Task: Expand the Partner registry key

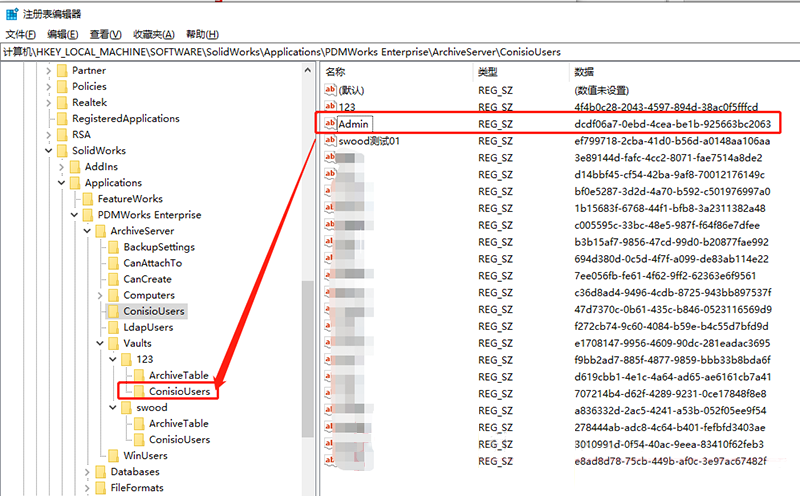Action: coord(49,71)
